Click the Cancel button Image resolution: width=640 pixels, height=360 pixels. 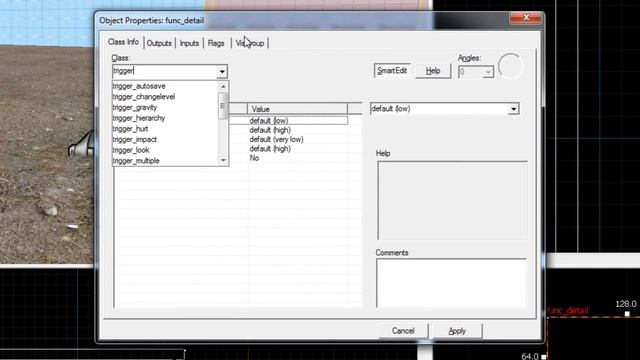(x=403, y=331)
